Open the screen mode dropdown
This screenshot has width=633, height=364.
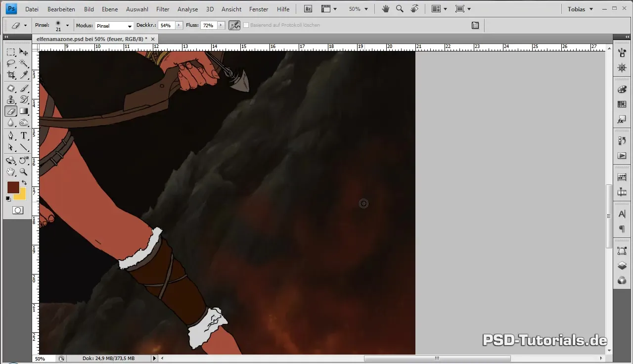coord(463,9)
